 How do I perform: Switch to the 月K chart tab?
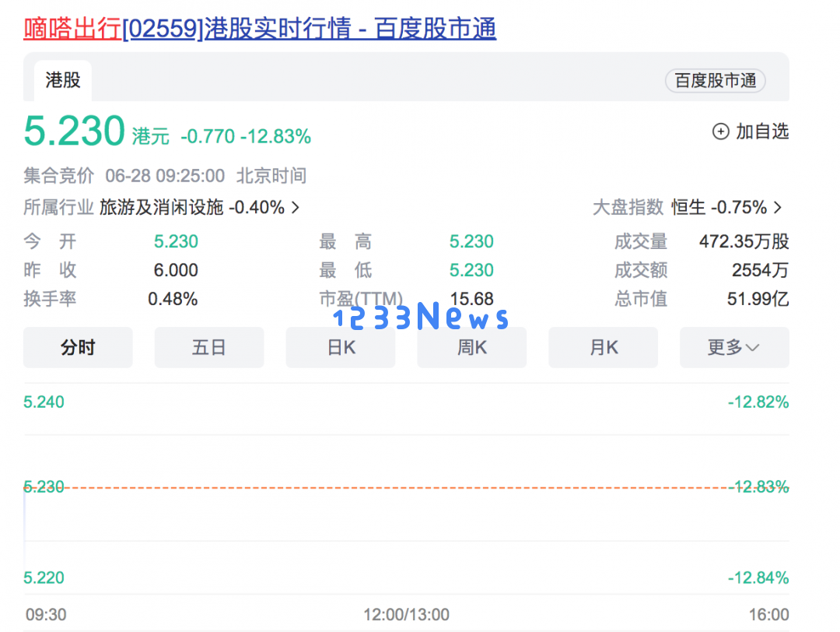point(604,347)
